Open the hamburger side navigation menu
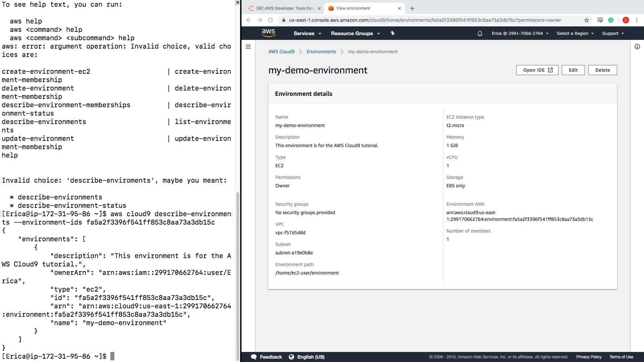Screen dimensions: 644x362 click(248, 47)
